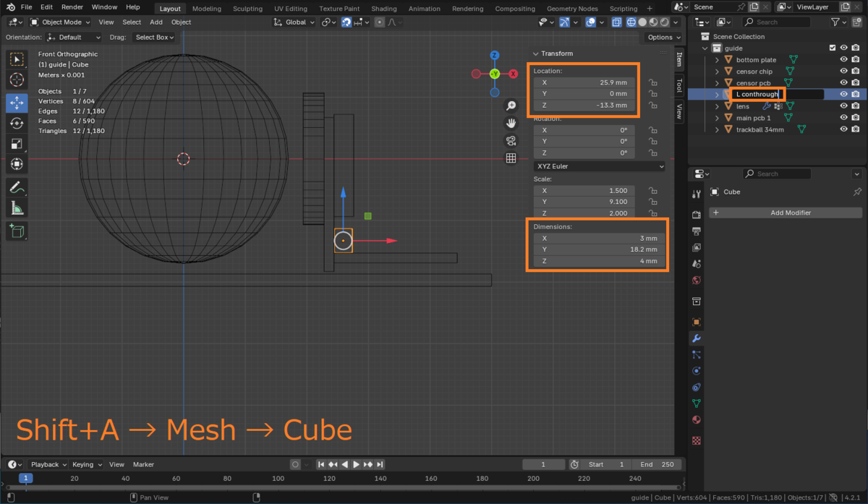The image size is (868, 504).
Task: Click the timeline frame 1 playhead marker
Action: click(x=25, y=478)
